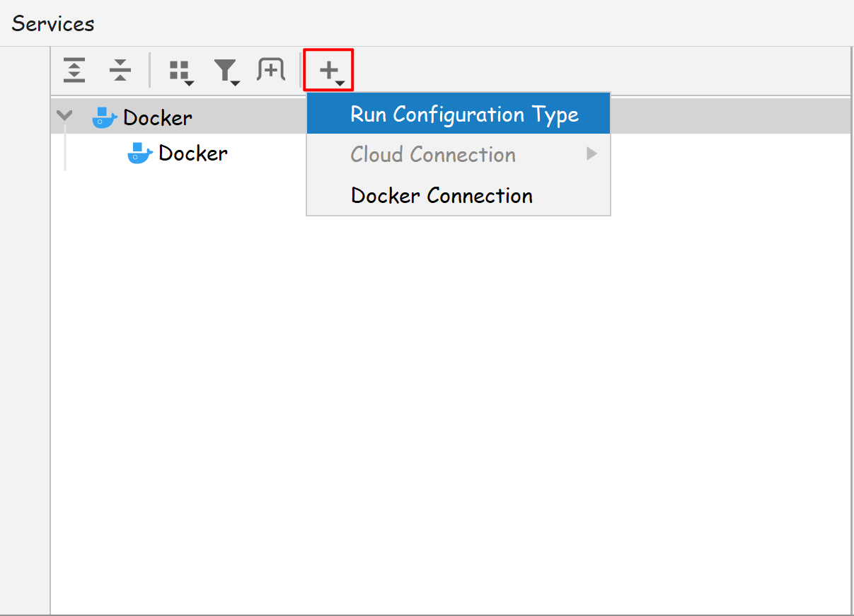The height and width of the screenshot is (616, 854).
Task: Choose Docker Connection menu entry
Action: (458, 195)
